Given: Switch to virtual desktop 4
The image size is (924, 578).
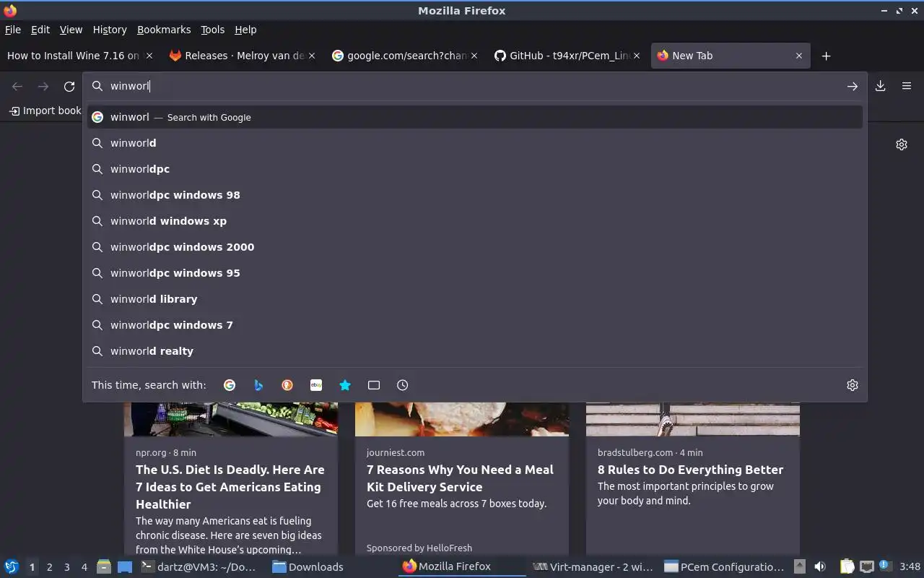Looking at the screenshot, I should [x=84, y=567].
